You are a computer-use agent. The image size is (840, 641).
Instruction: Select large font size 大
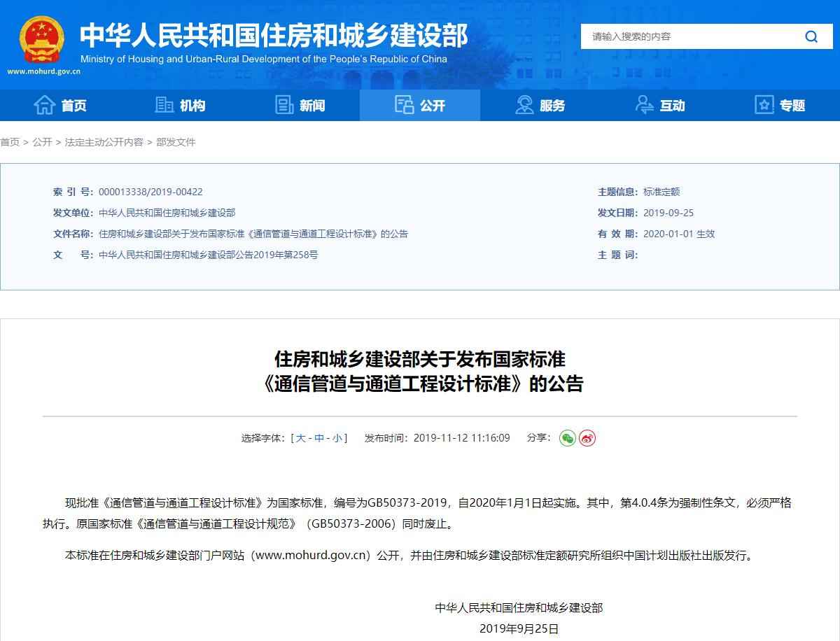click(300, 438)
